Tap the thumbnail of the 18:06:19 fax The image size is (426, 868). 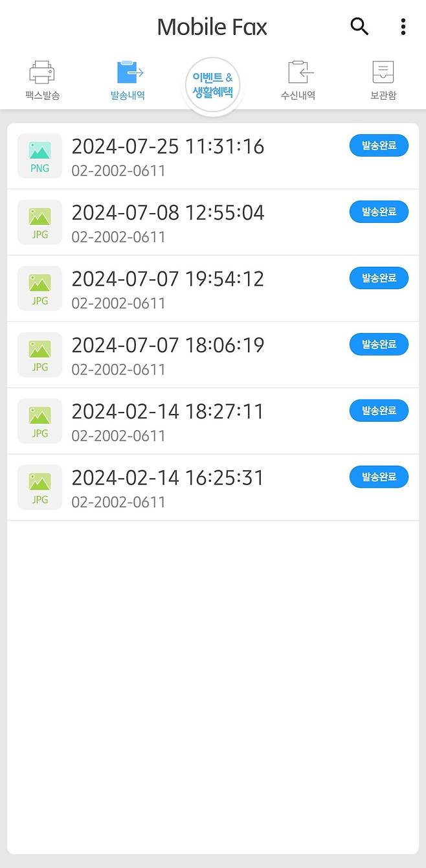[x=39, y=354]
